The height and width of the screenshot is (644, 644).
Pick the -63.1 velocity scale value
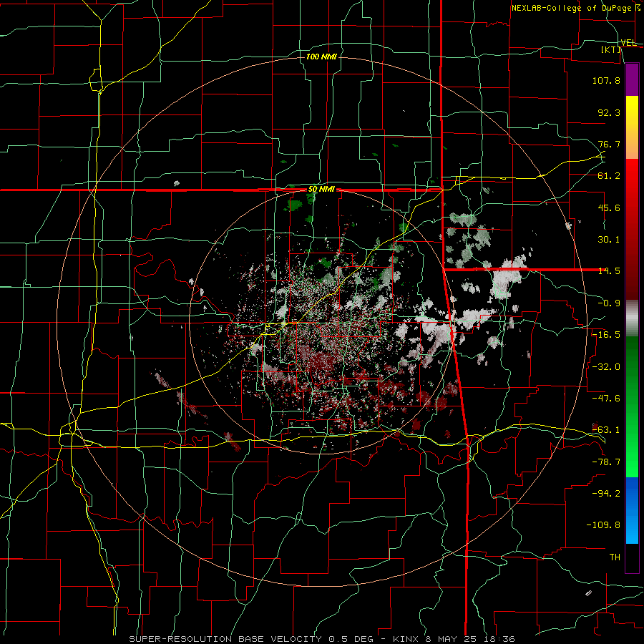[606, 430]
